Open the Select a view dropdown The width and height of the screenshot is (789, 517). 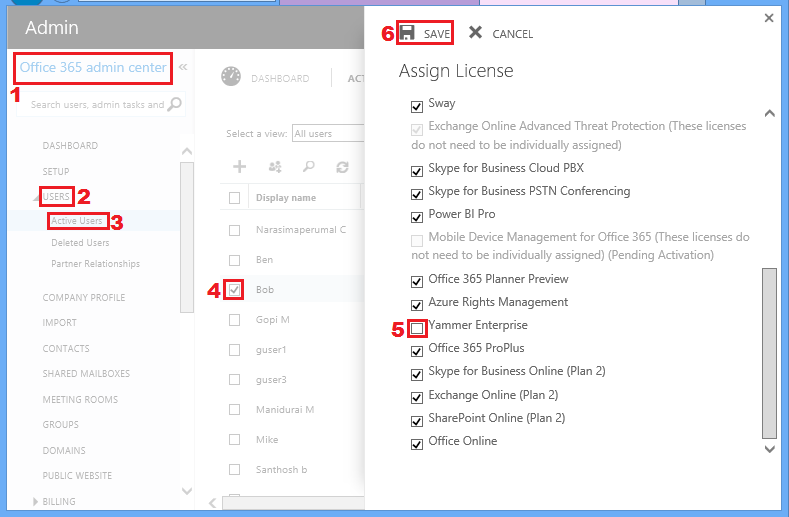click(x=326, y=133)
